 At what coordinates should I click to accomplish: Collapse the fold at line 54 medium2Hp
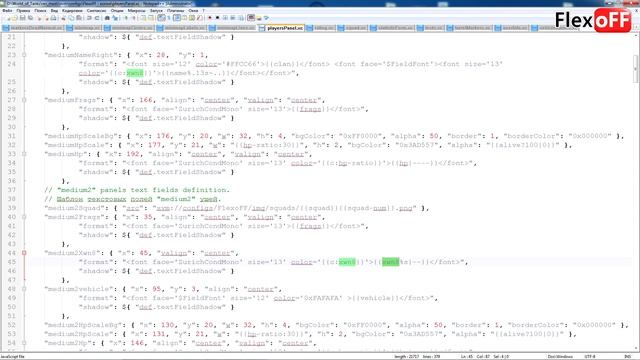[24, 343]
